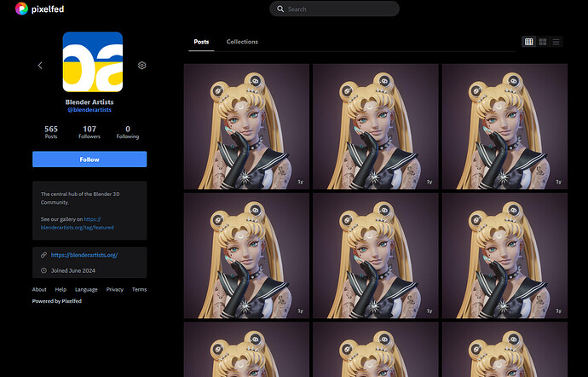Open middle post thumbnail in second row
The width and height of the screenshot is (588, 377).
375,256
